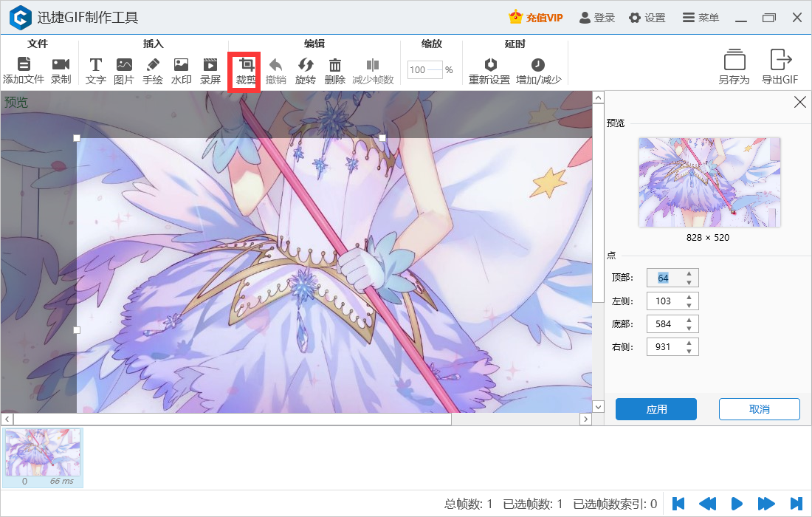Click the vertical scrollbar thumb beside canvas
This screenshot has width=812, height=517.
click(x=598, y=203)
